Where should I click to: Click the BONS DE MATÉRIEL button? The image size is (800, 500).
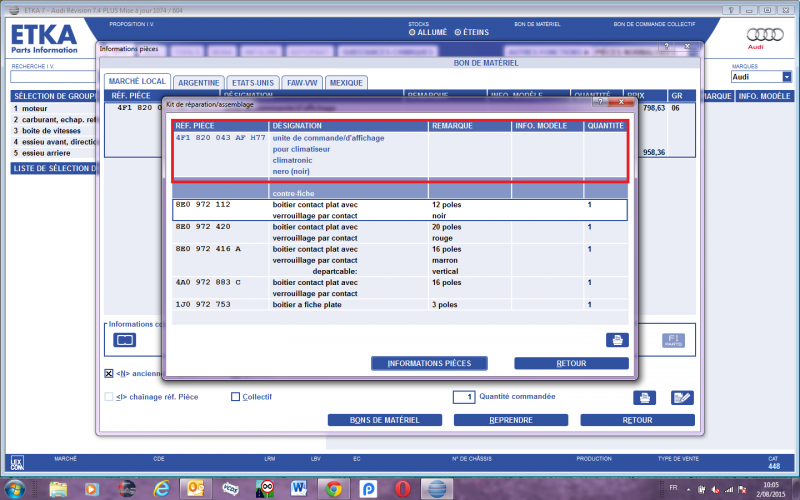point(385,420)
